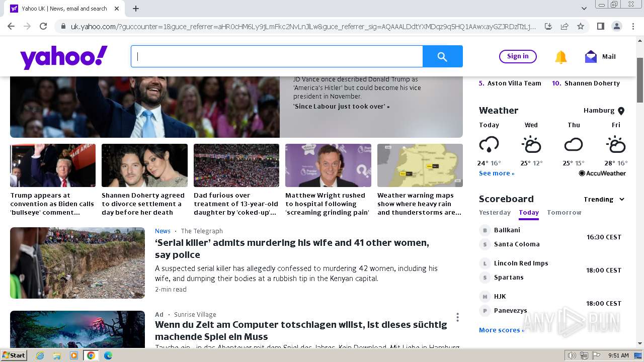The image size is (644, 362).
Task: Click the Sign in button
Action: [x=518, y=56]
